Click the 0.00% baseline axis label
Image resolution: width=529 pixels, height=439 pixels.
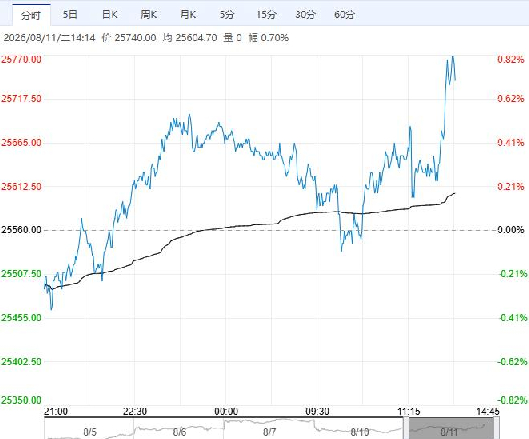point(511,230)
